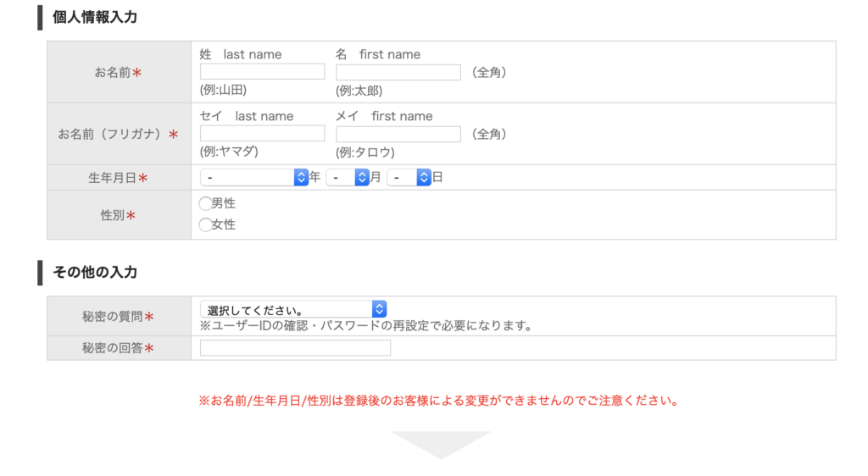Focus the セイ furigana last name field

(x=263, y=134)
